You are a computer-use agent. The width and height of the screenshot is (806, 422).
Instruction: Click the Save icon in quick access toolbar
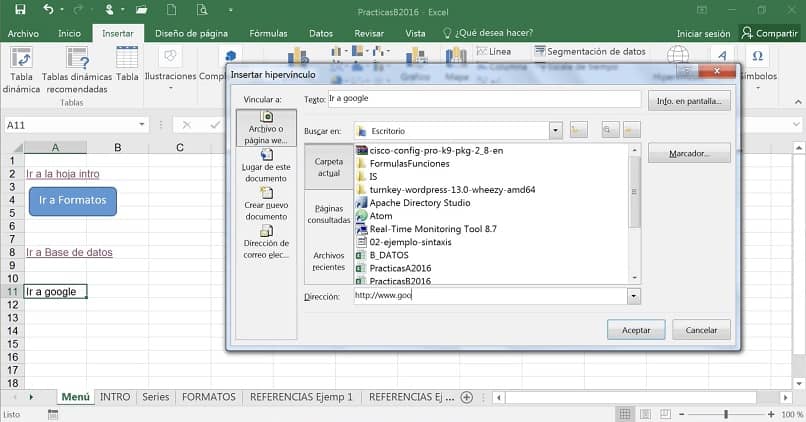click(x=20, y=9)
